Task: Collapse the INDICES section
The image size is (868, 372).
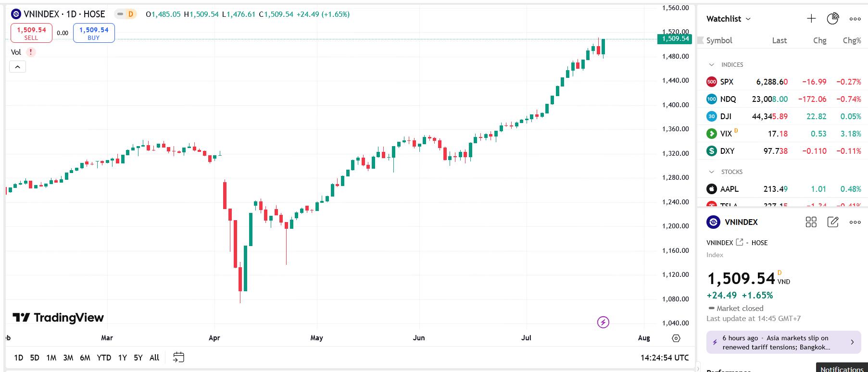Action: [711, 64]
